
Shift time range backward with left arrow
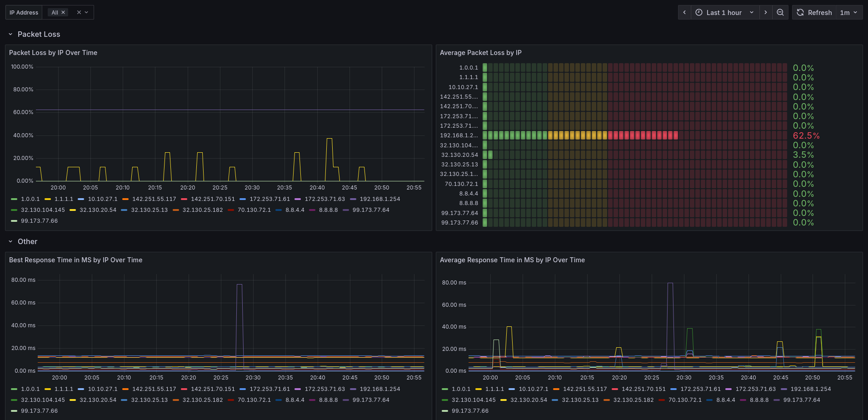coord(684,13)
